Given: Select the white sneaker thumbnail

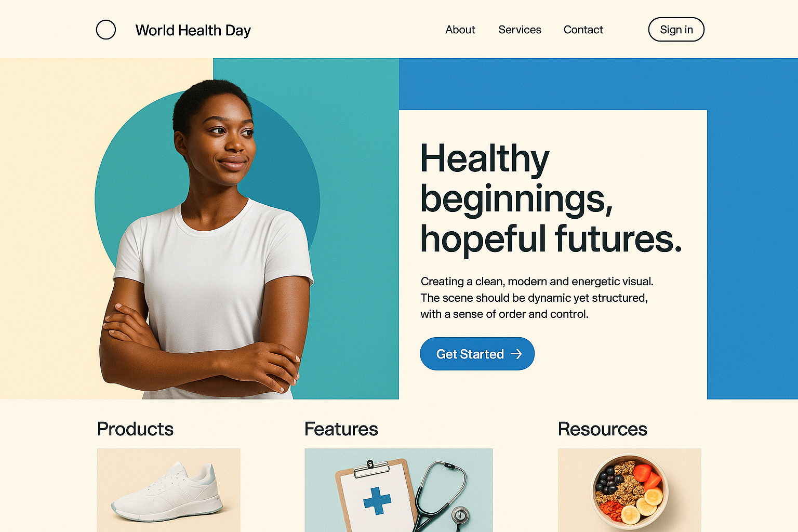Looking at the screenshot, I should point(169,490).
